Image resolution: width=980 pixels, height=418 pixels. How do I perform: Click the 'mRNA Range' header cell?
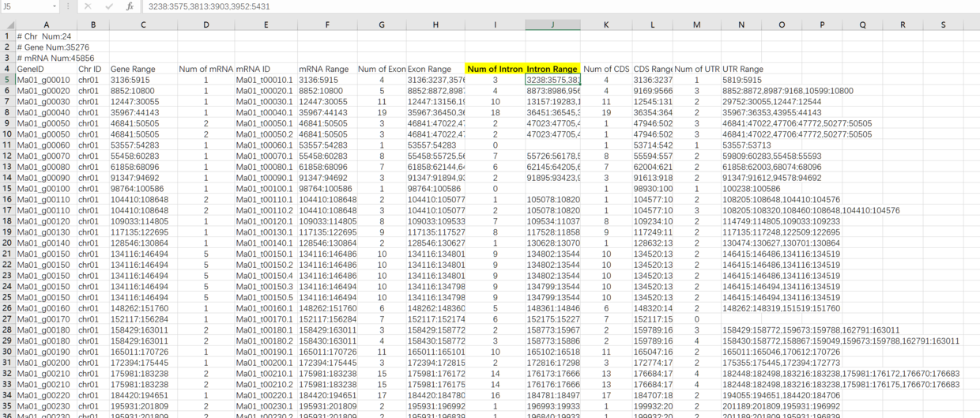[327, 69]
